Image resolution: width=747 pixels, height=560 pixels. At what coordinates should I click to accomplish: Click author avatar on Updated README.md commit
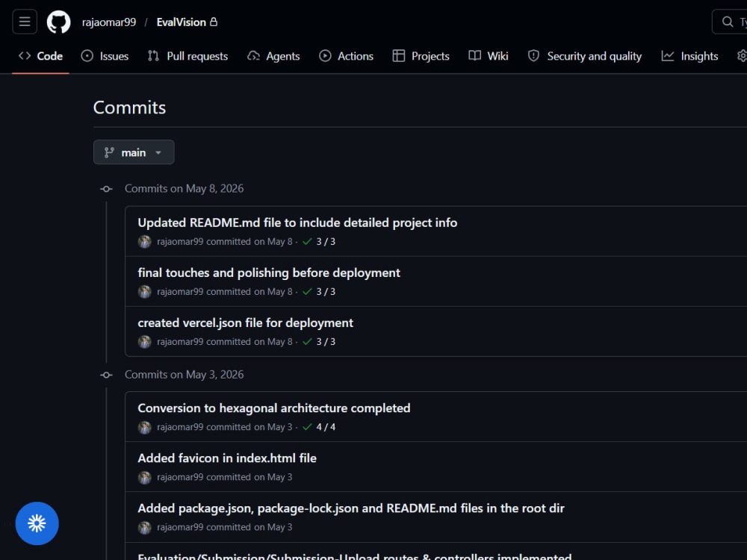pos(145,242)
